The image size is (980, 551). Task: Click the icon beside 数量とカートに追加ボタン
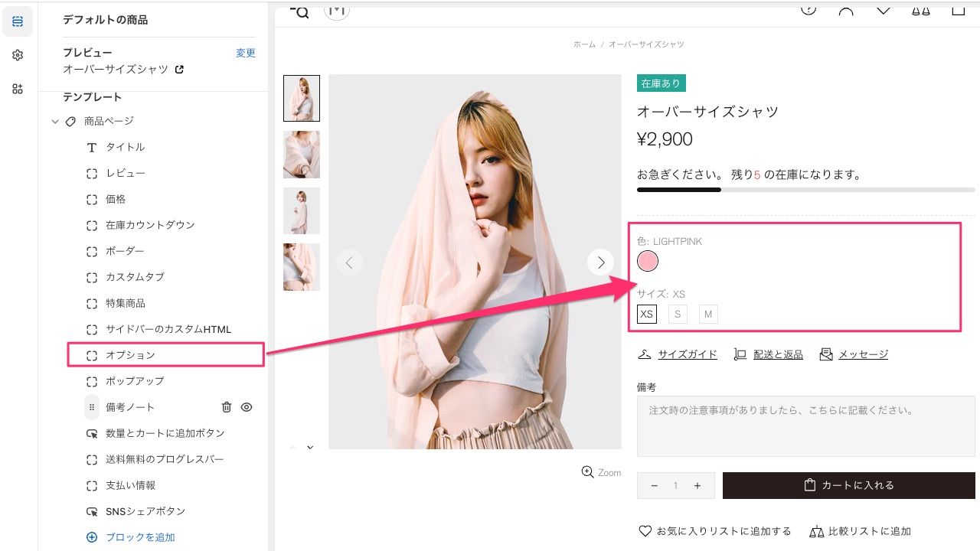pos(92,433)
